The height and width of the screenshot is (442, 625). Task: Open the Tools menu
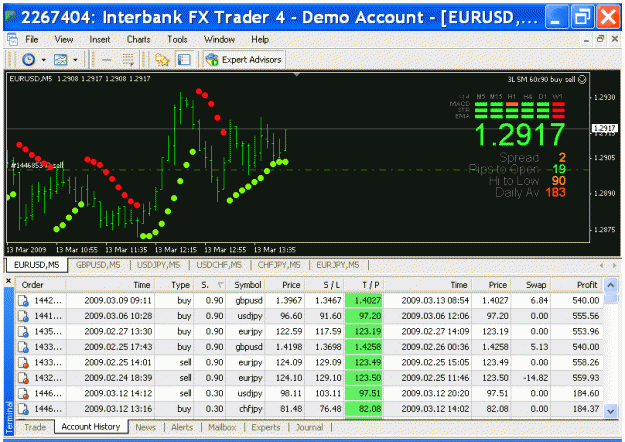pyautogui.click(x=177, y=39)
